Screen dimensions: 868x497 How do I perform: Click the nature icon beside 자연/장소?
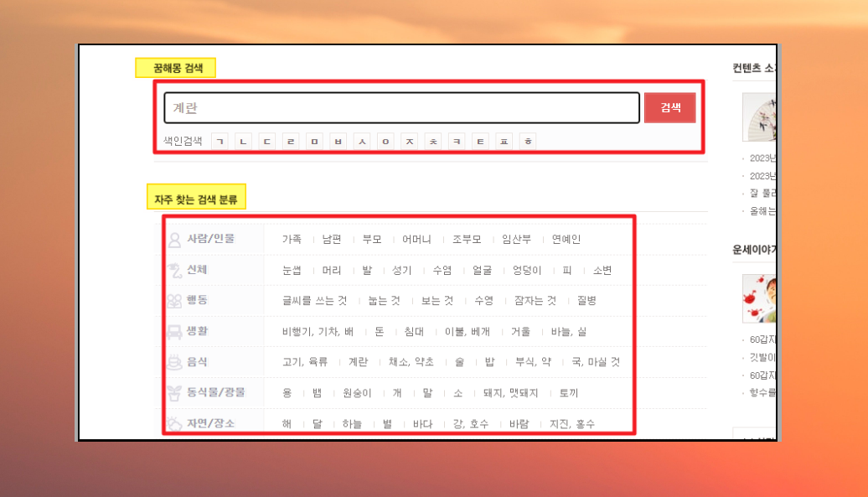click(174, 423)
